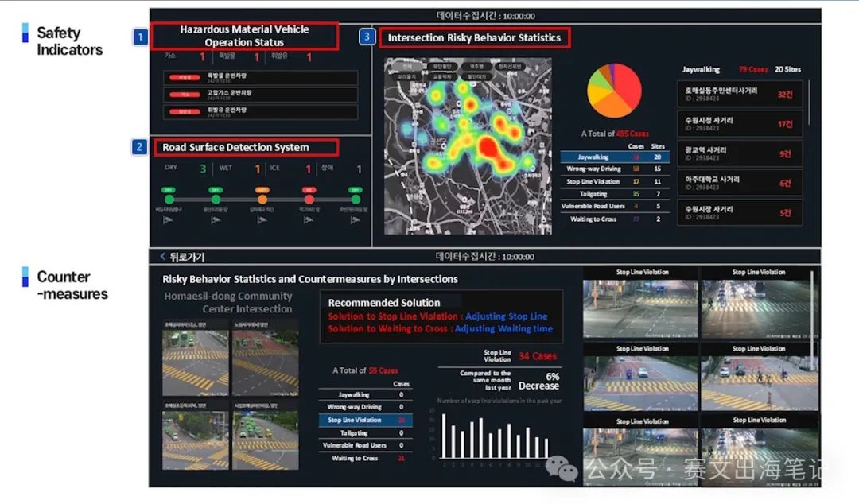Click the Adjusting Stop Line solution link
The width and height of the screenshot is (859, 504).
point(506,316)
